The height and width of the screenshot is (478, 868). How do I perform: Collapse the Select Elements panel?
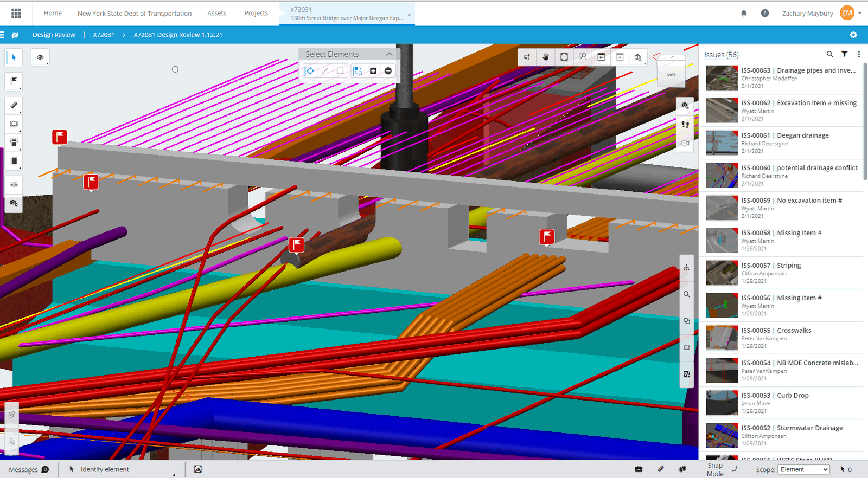click(x=390, y=54)
